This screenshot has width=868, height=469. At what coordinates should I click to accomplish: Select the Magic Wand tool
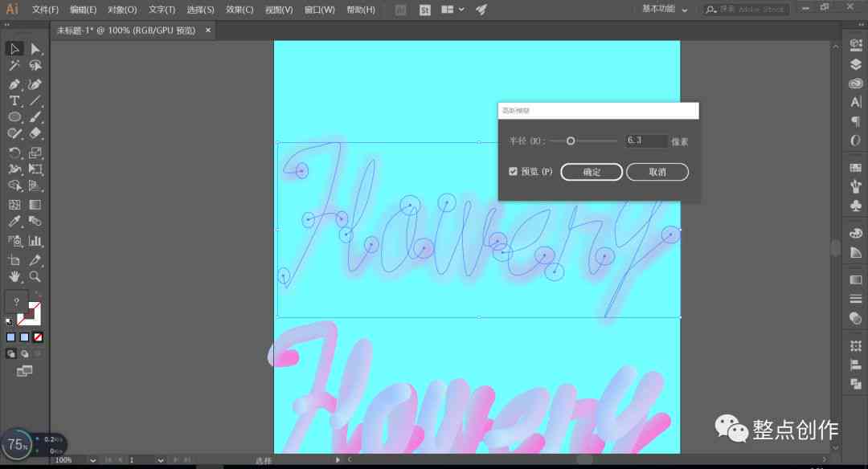pyautogui.click(x=14, y=66)
